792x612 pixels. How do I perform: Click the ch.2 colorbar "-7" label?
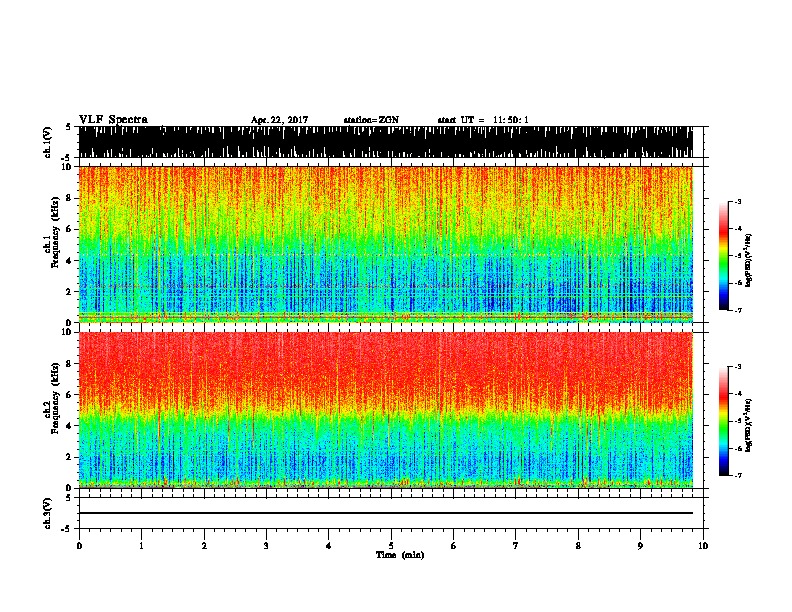738,475
